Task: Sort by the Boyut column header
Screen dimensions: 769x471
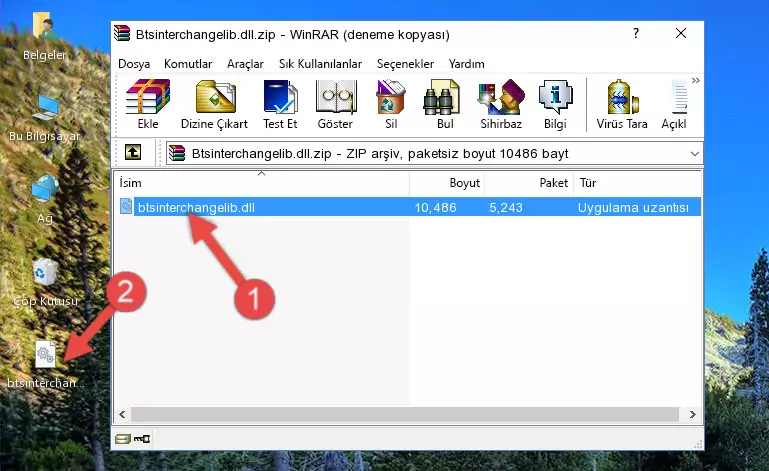Action: tap(447, 183)
